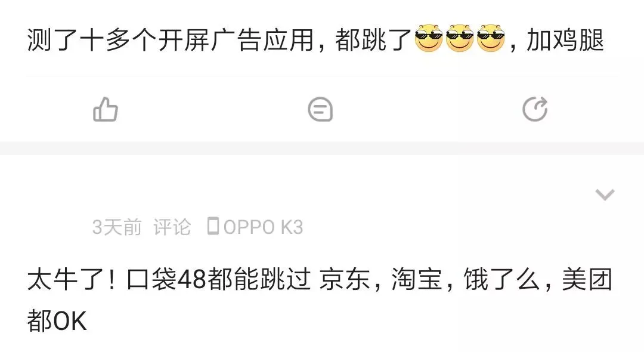Select the "太牛了！口袋48都能跳过" comment text
Image resolution: width=644 pixels, height=352 pixels.
coord(169,279)
